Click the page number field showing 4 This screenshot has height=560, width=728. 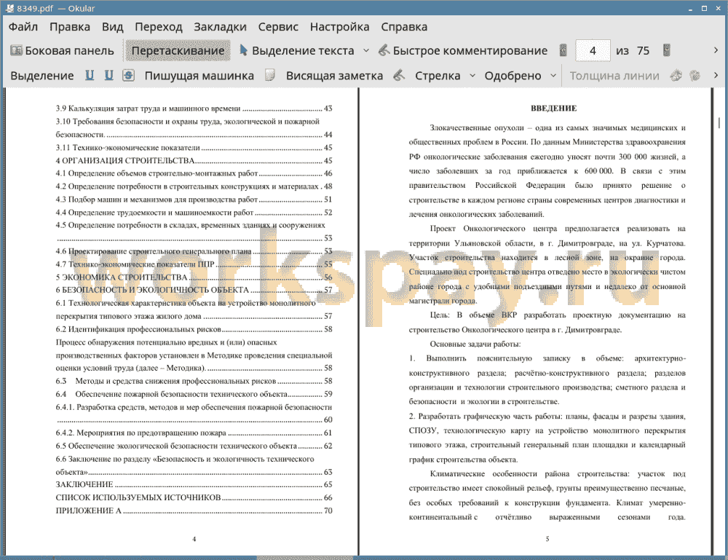point(593,51)
